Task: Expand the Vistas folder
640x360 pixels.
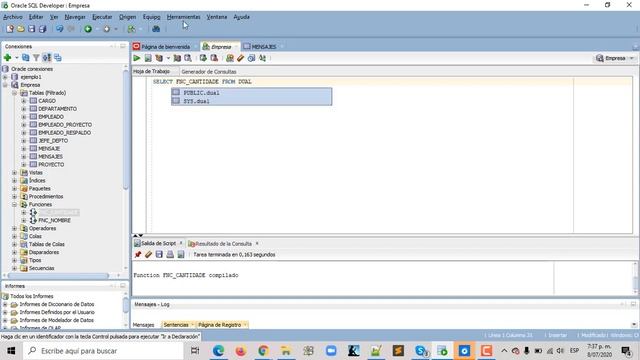Action: [15, 173]
